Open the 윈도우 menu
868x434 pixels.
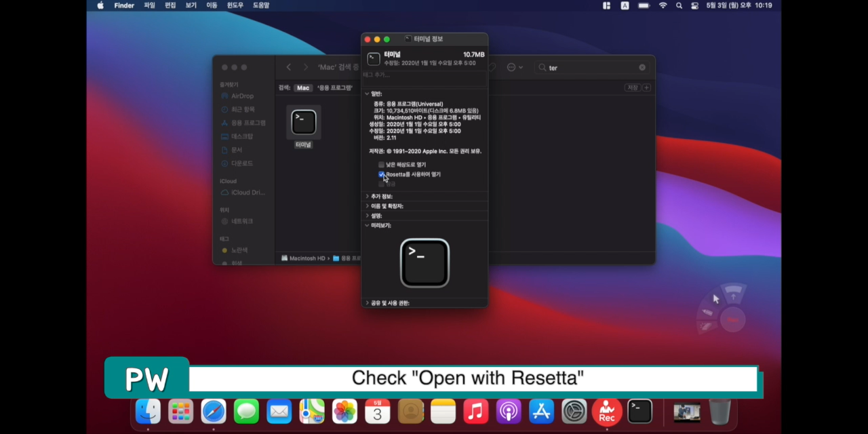[235, 5]
